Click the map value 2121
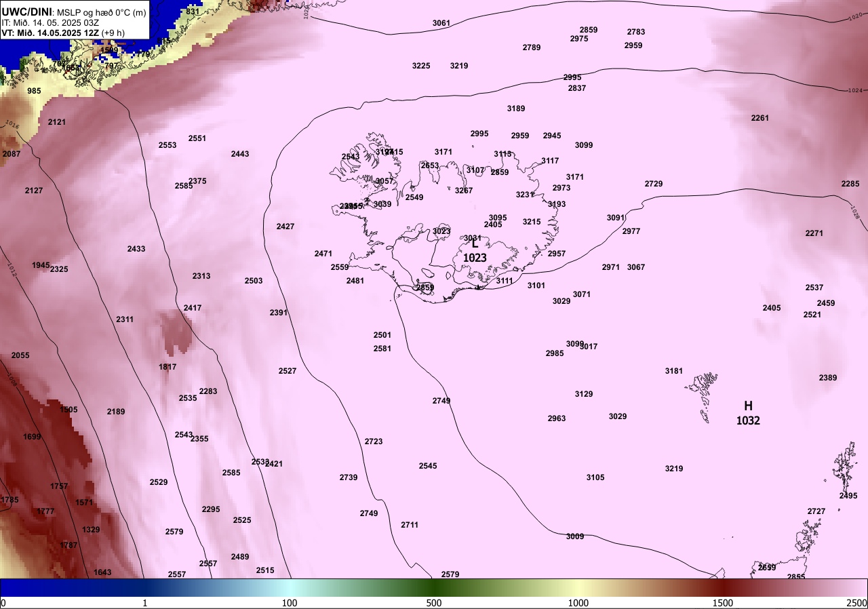Viewport: 868px width, 609px height. 57,122
